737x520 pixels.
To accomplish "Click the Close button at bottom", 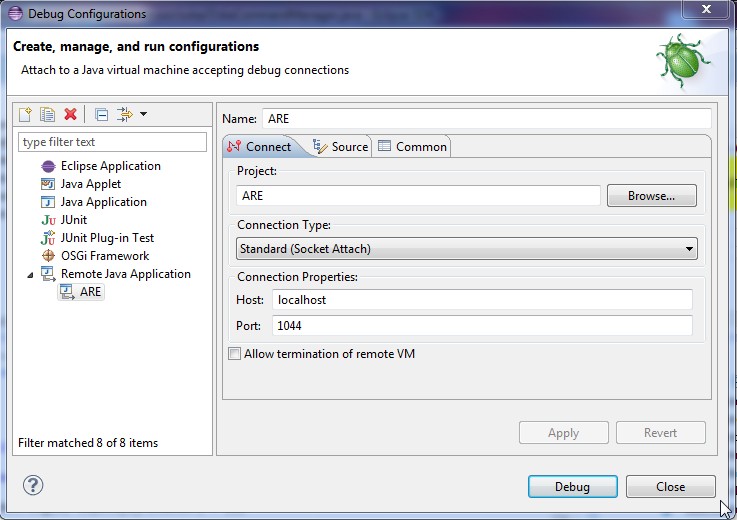I will [x=670, y=487].
